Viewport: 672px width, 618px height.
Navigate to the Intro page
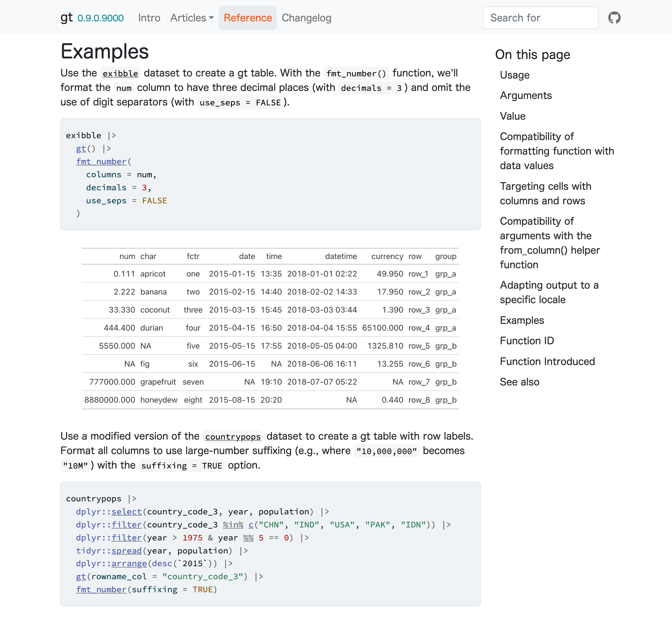coord(149,18)
